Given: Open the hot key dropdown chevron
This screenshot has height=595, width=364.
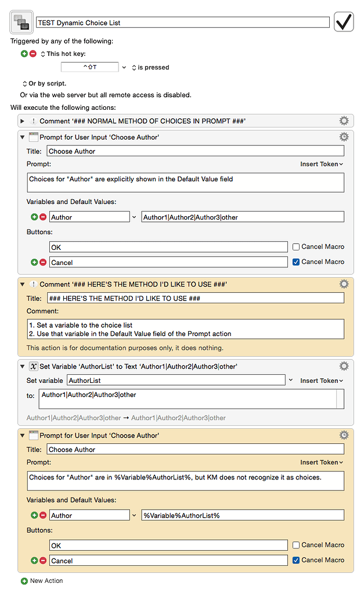Looking at the screenshot, I should (124, 67).
